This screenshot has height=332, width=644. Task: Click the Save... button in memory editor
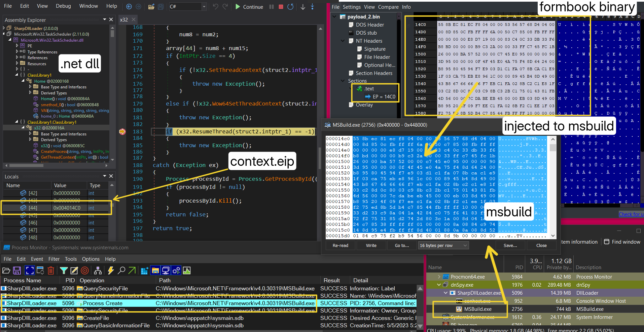(x=510, y=245)
